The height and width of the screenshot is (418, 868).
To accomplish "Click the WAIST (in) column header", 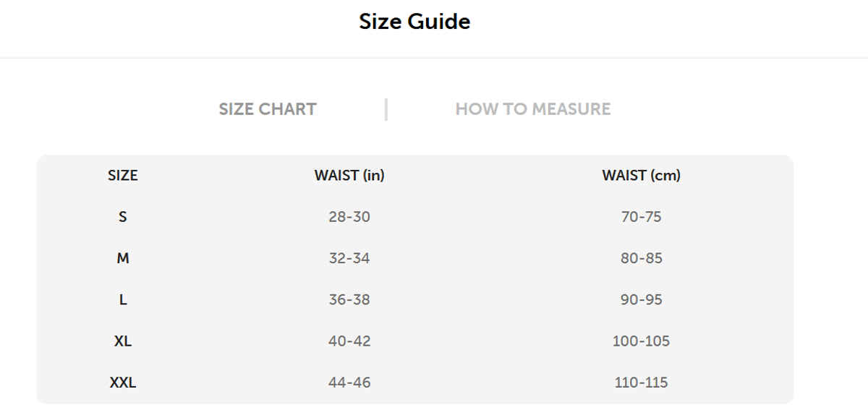I will (x=349, y=175).
